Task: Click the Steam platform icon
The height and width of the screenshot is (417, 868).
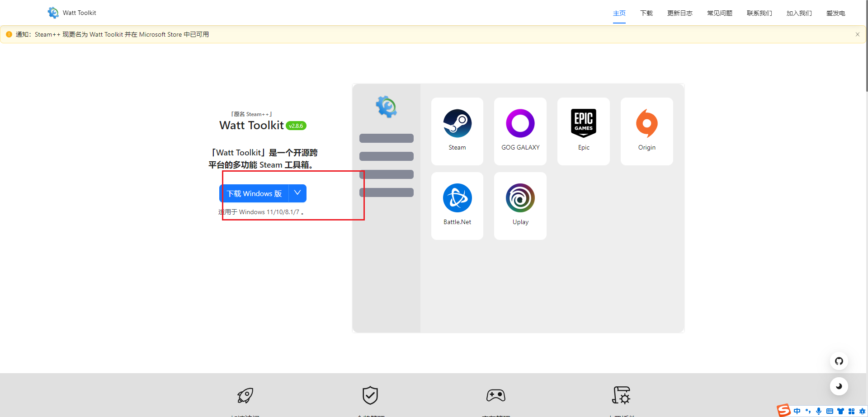Action: 457,123
